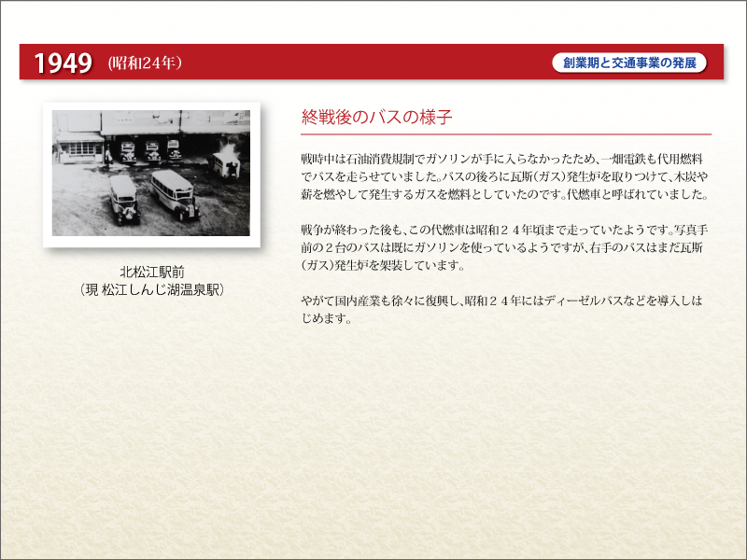Click the paragraph line starting やがて国内産業も

tap(501, 301)
